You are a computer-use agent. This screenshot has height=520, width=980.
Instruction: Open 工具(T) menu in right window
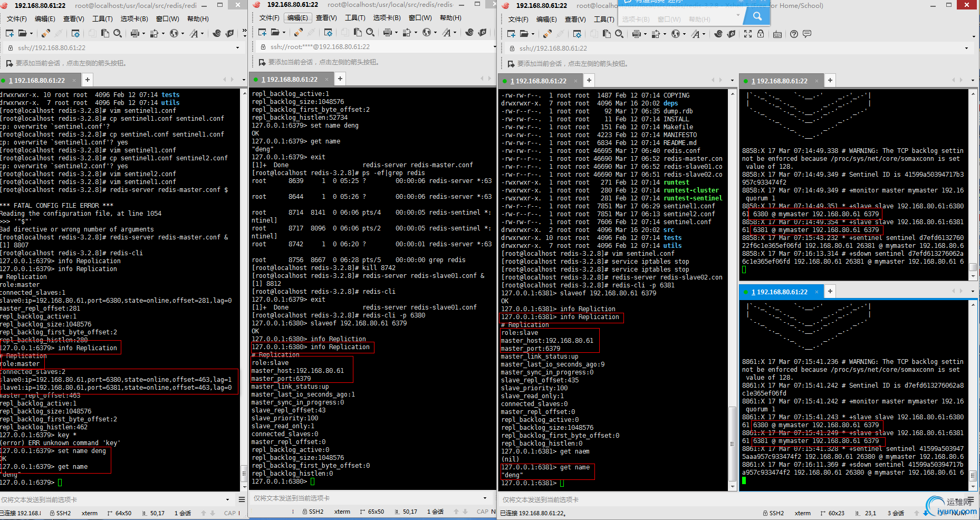pos(604,20)
